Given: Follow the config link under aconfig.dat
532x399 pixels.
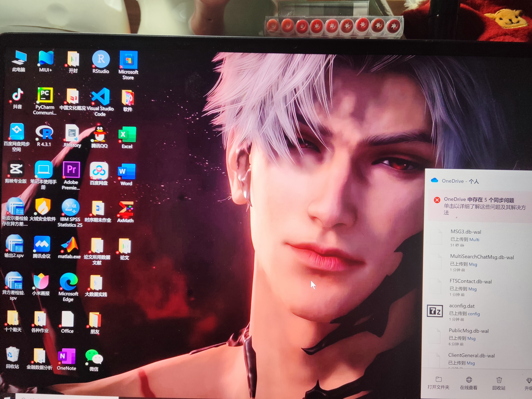Looking at the screenshot, I should tap(474, 314).
